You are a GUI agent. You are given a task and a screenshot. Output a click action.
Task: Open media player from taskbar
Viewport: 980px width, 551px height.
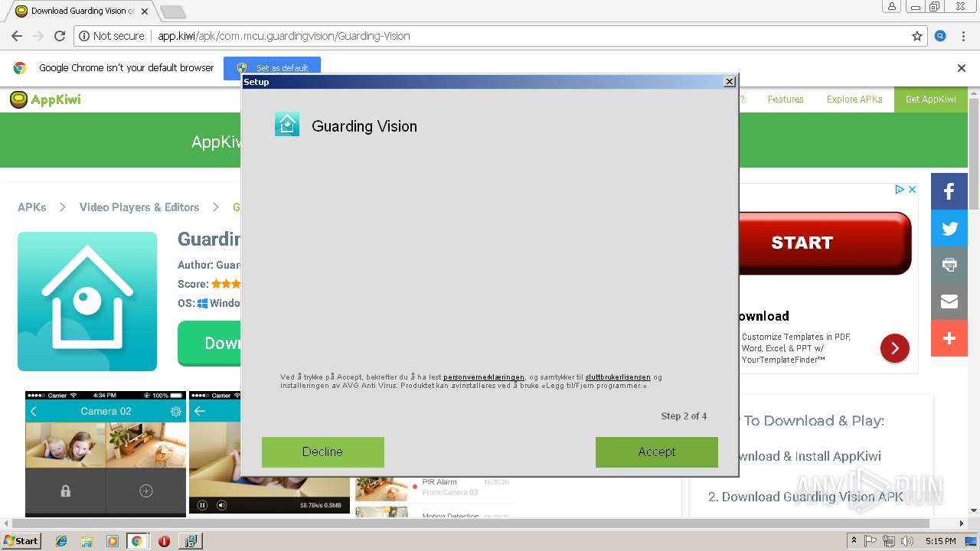pos(113,541)
